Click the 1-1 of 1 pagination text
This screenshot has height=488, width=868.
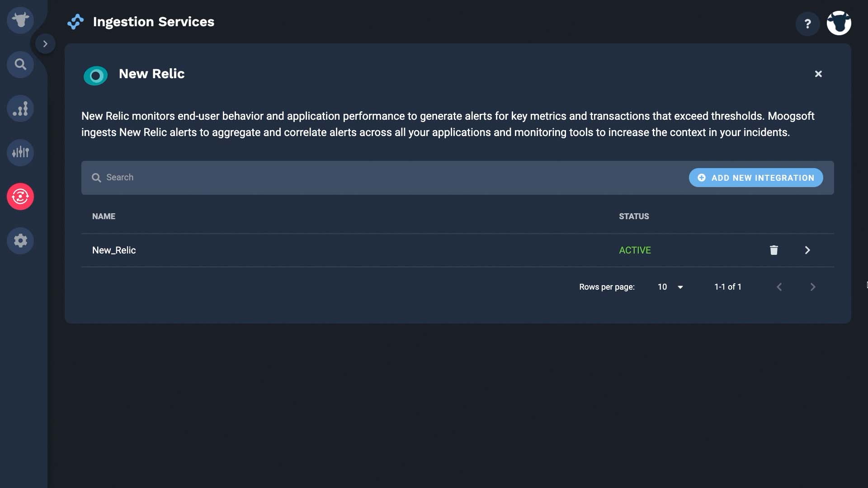(x=728, y=287)
